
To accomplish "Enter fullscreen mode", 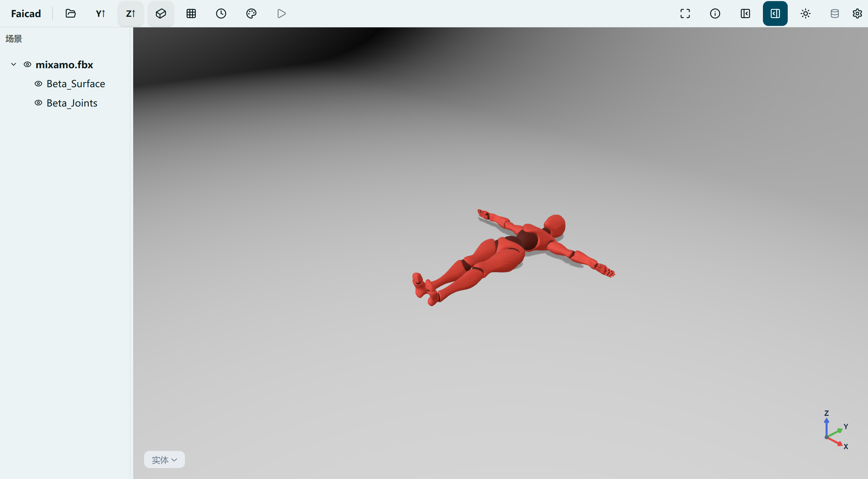I will (x=685, y=13).
